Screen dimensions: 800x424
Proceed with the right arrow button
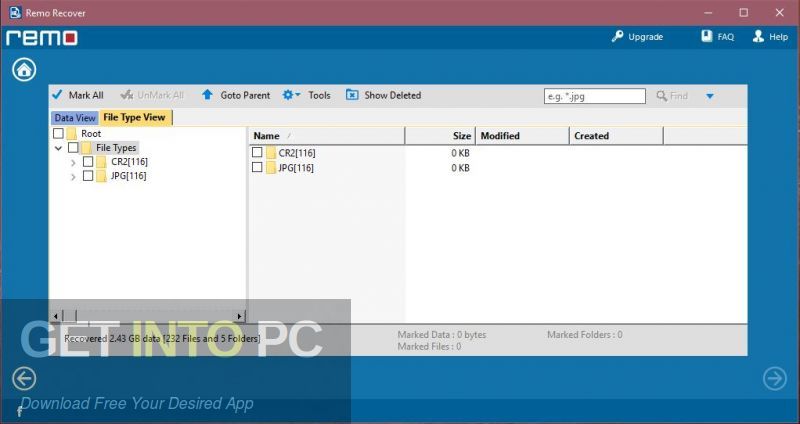point(774,379)
